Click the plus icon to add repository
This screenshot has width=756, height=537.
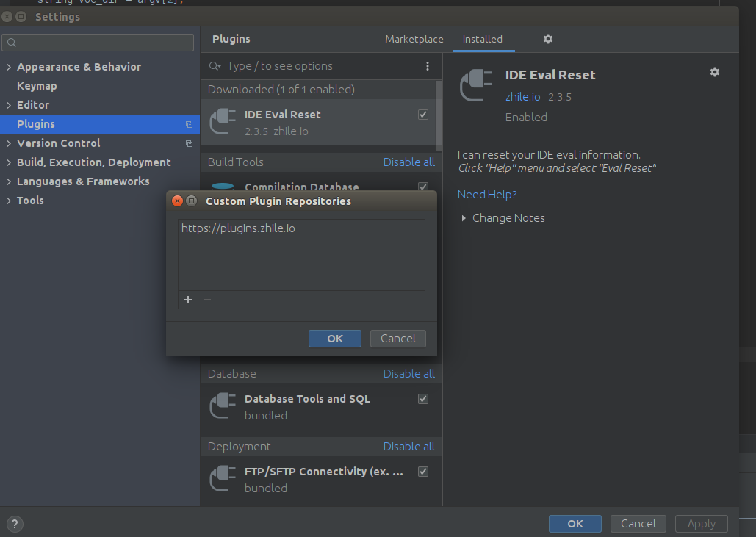coord(188,300)
